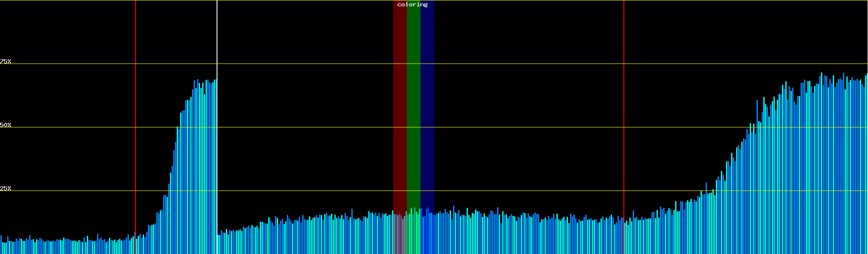Click the "coloring" label at top
868x254 pixels.
412,5
